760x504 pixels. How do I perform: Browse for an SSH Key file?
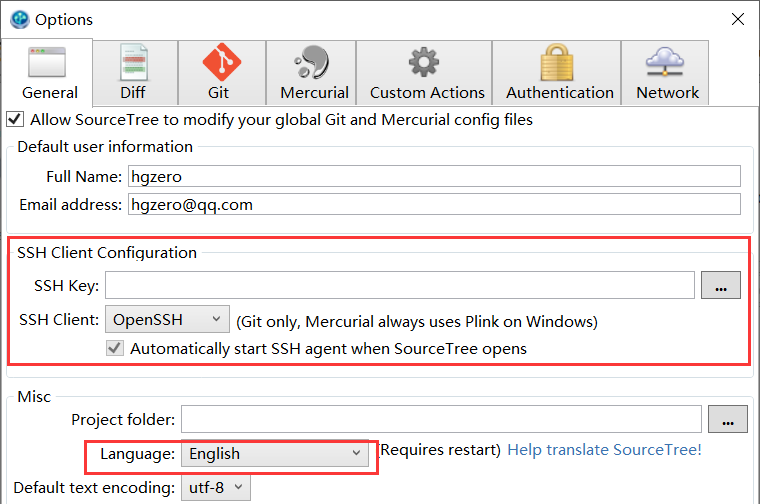[721, 285]
